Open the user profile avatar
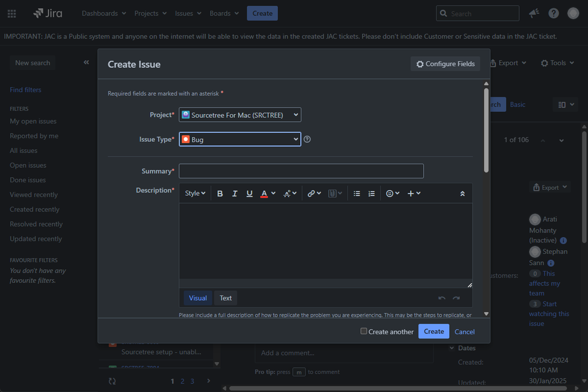The image size is (588, 392). click(x=573, y=14)
